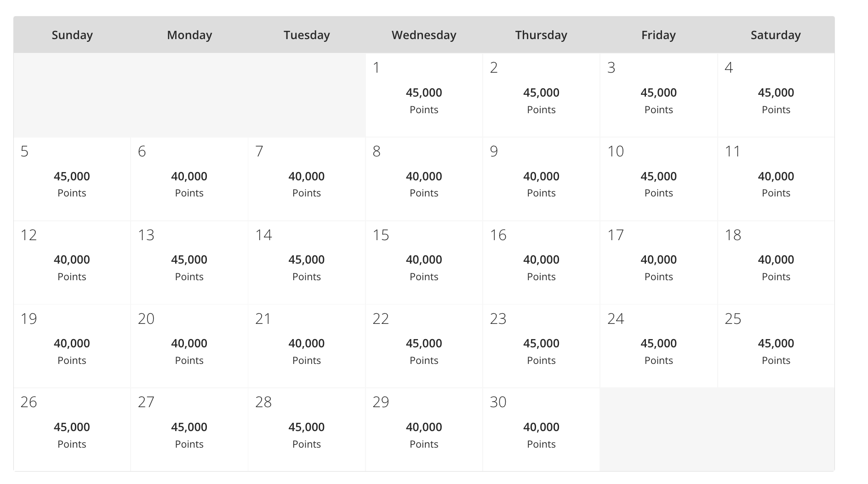Choose Tuesday 28 date cell

306,430
